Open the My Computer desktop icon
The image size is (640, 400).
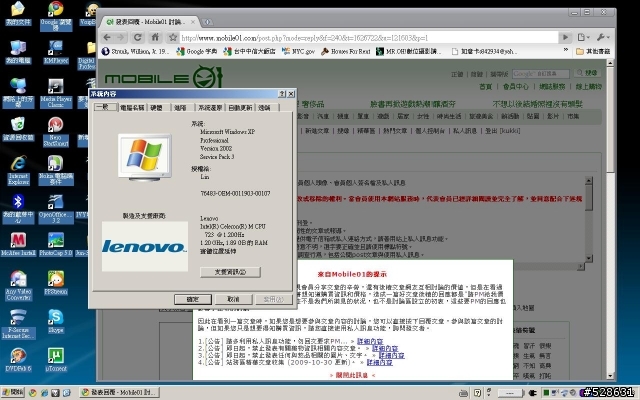[18, 52]
